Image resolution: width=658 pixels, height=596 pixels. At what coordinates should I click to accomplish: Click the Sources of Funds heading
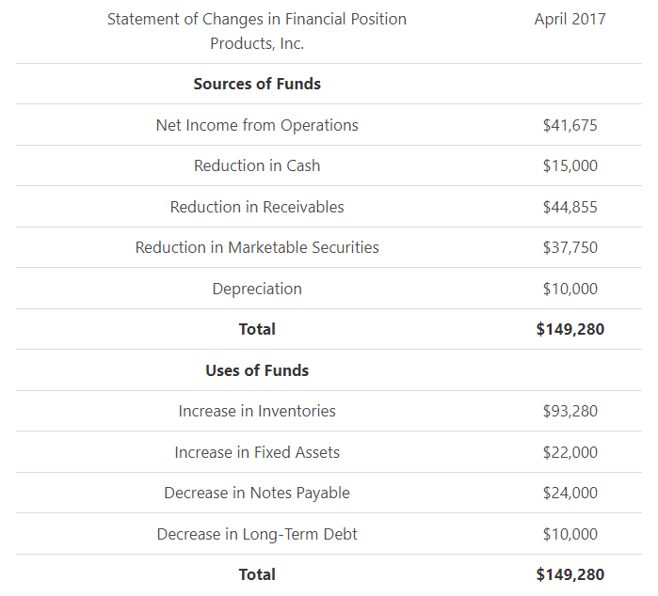point(257,84)
